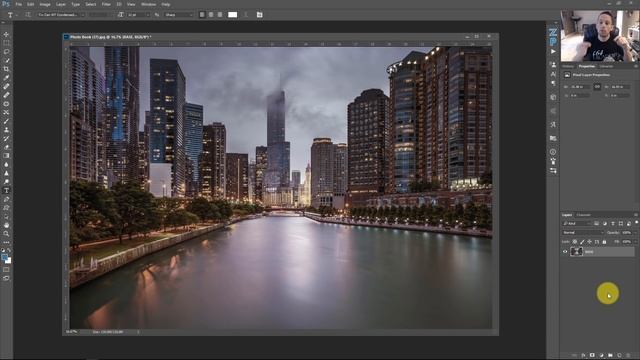
Task: Open the Create Warped Text icon
Action: coord(246,15)
